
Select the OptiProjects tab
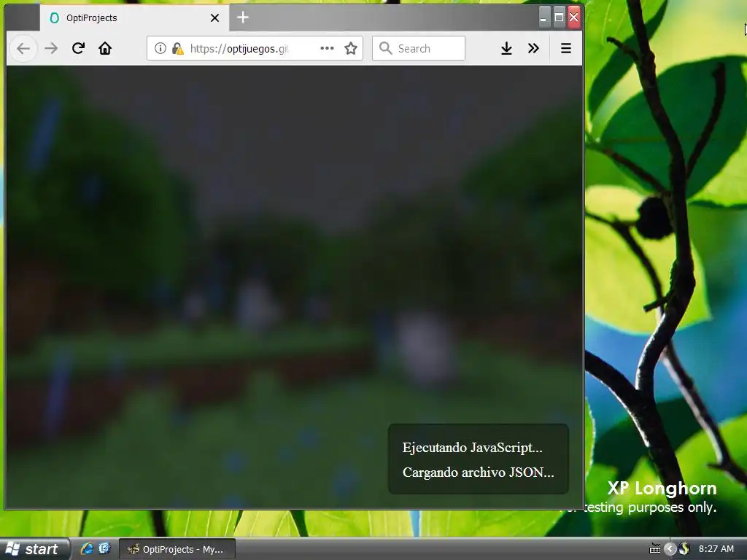tap(134, 18)
